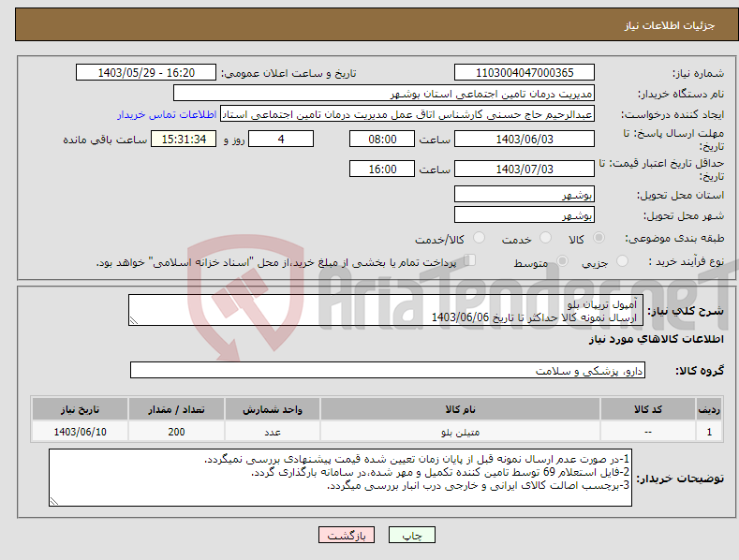Click the price validity date 1403/07/03

pos(525,169)
